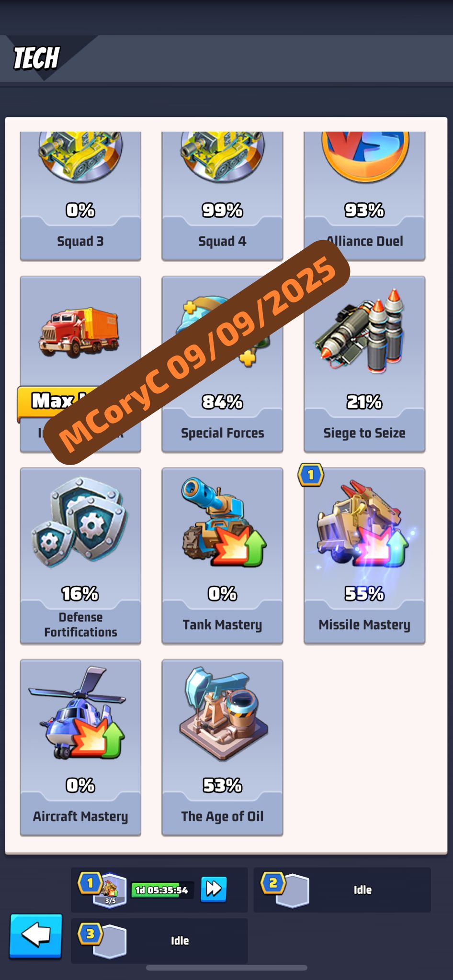Open the Squad 3 tech card
453x980 pixels.
[x=80, y=196]
